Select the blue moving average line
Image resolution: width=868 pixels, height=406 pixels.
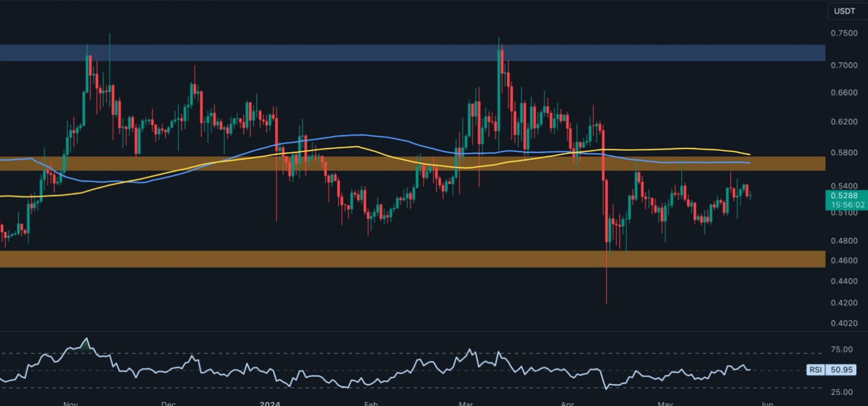tap(360, 136)
